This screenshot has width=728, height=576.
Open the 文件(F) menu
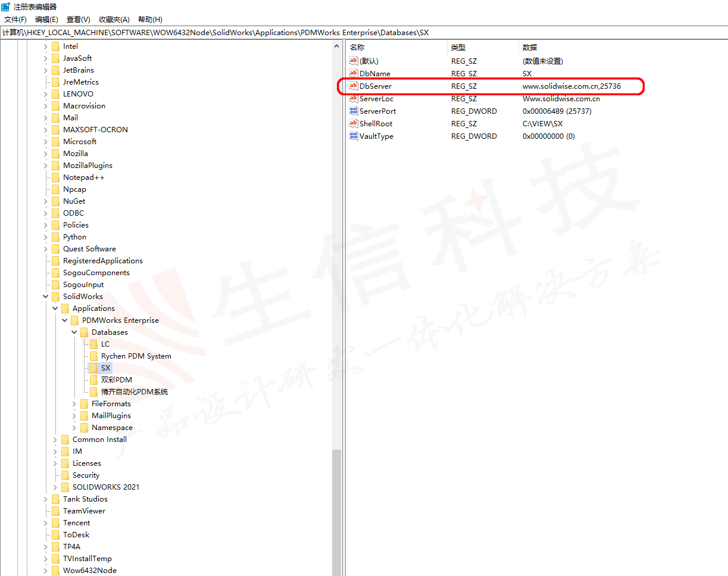pyautogui.click(x=15, y=20)
